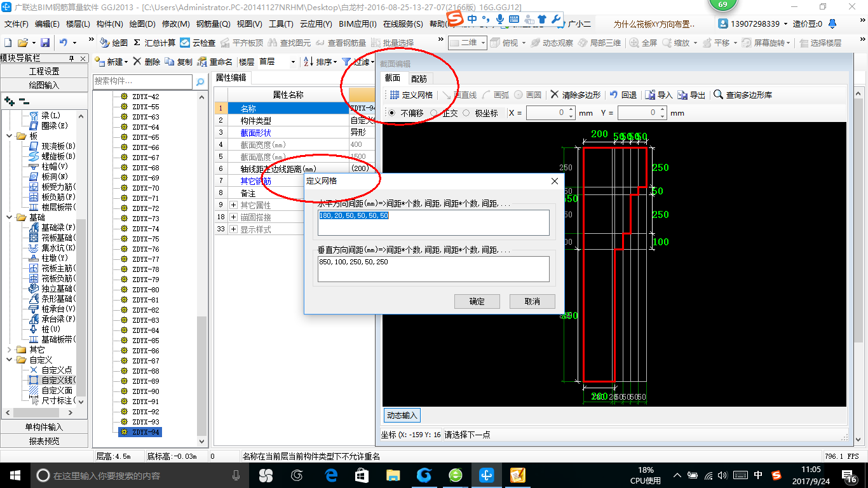
Task: Click 导入 import section button
Action: point(659,95)
